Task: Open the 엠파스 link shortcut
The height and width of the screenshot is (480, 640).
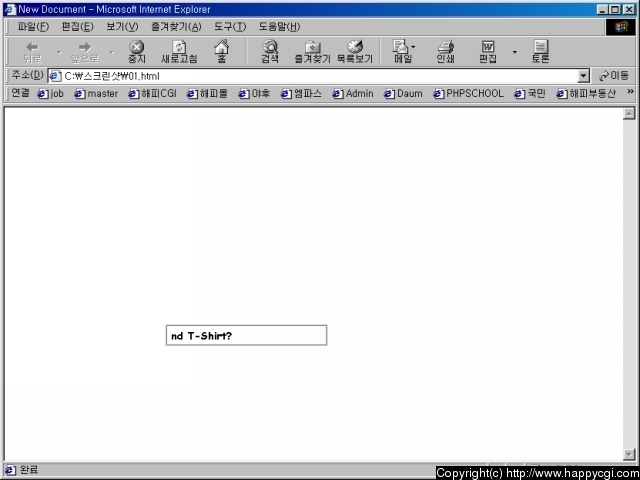Action: coord(301,94)
